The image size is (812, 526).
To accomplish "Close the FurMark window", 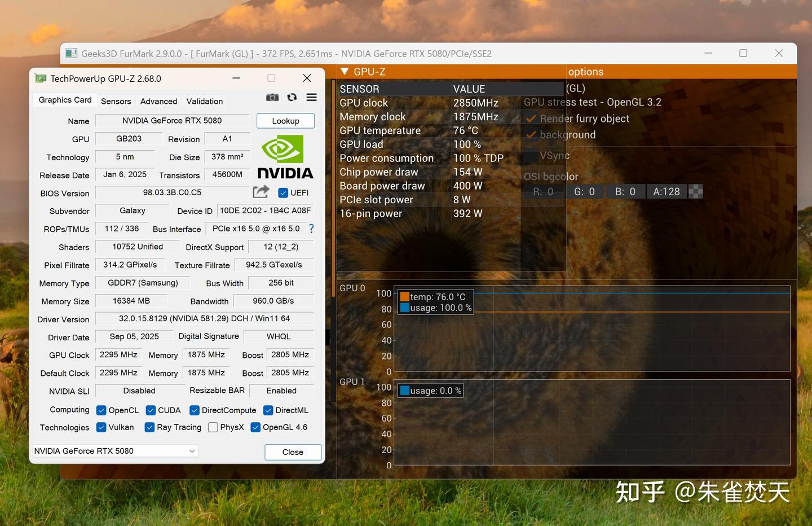I will coord(779,53).
